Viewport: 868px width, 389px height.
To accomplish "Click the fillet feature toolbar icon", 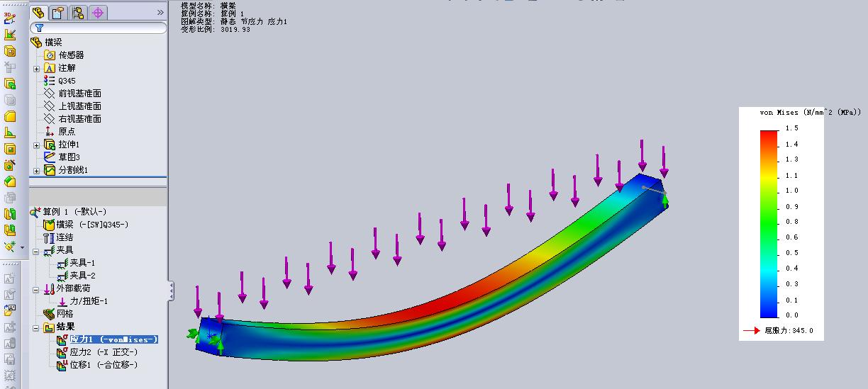I will tap(10, 116).
